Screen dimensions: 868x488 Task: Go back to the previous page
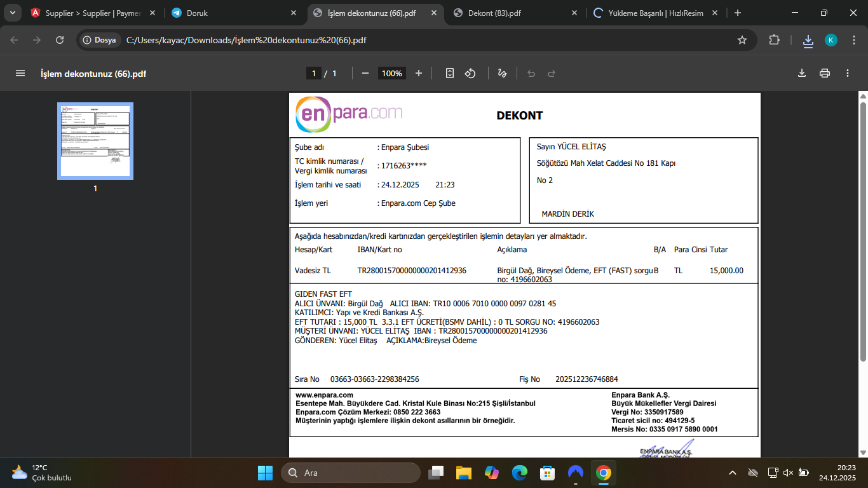point(14,40)
